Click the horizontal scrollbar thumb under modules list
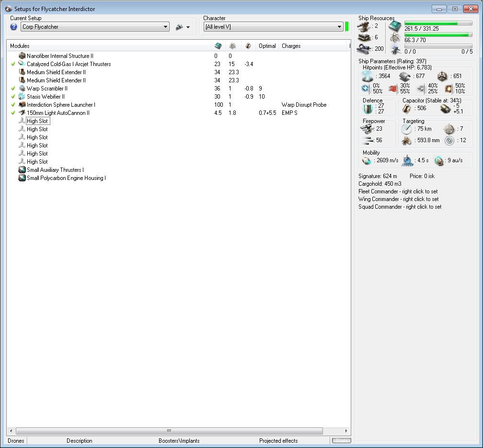 pyautogui.click(x=169, y=431)
